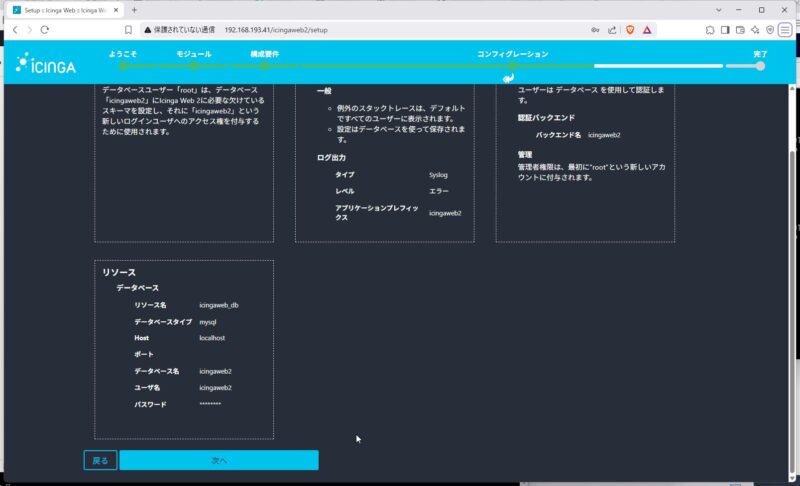800x486 pixels.
Task: Click the insecure connection warning icon
Action: coord(147,30)
